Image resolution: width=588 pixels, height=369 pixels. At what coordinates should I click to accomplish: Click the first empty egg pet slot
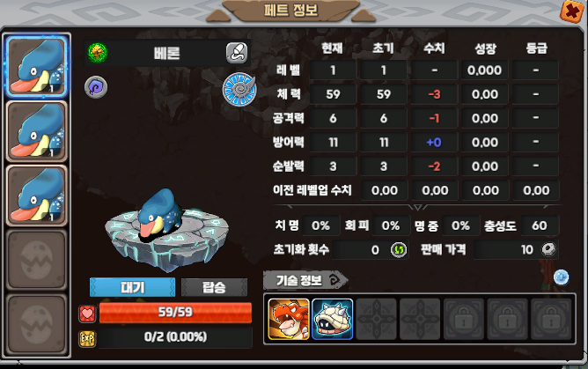click(37, 261)
